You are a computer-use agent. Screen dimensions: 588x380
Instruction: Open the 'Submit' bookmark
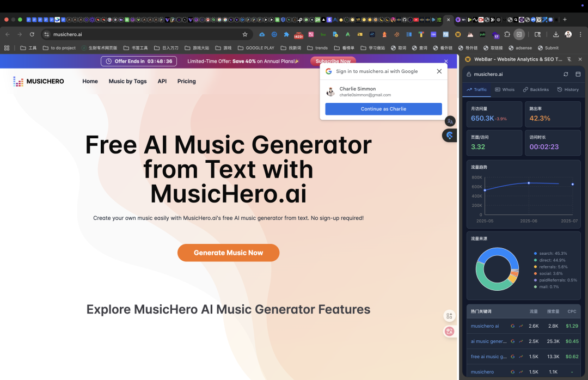pyautogui.click(x=548, y=48)
